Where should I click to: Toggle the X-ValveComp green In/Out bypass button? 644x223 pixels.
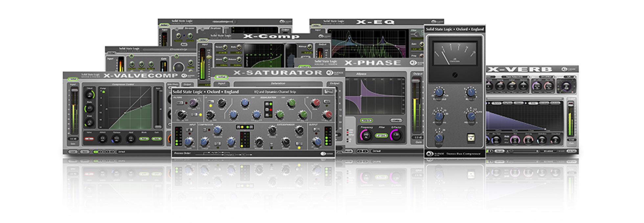[x=73, y=79]
